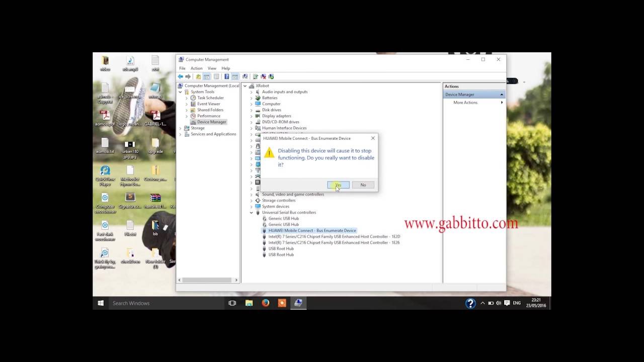Expand Services and Applications node
The height and width of the screenshot is (362, 644).
[x=180, y=134]
